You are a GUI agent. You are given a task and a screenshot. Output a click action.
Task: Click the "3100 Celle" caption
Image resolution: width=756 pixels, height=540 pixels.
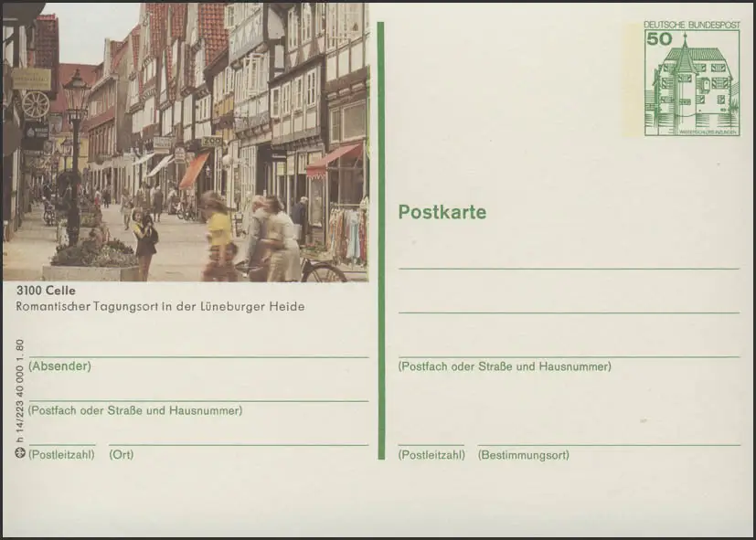click(46, 291)
